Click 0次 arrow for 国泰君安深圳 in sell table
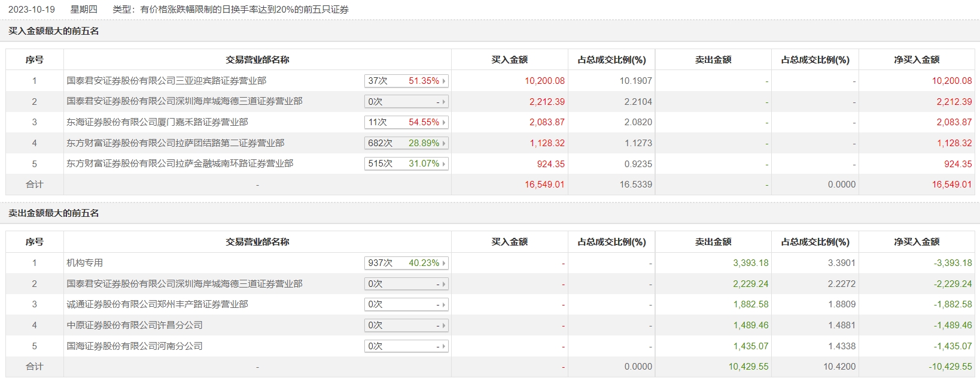This screenshot has width=980, height=381. (444, 284)
